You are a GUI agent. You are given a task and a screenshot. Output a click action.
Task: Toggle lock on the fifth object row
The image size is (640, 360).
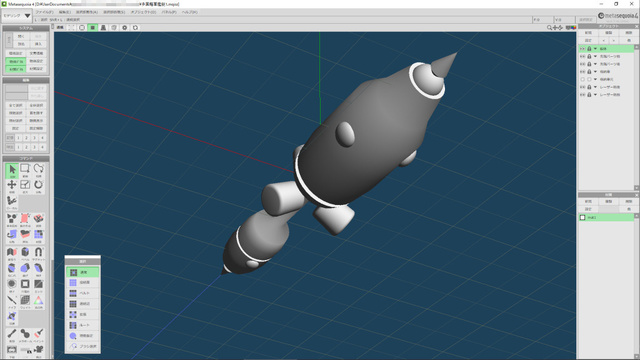(589, 79)
